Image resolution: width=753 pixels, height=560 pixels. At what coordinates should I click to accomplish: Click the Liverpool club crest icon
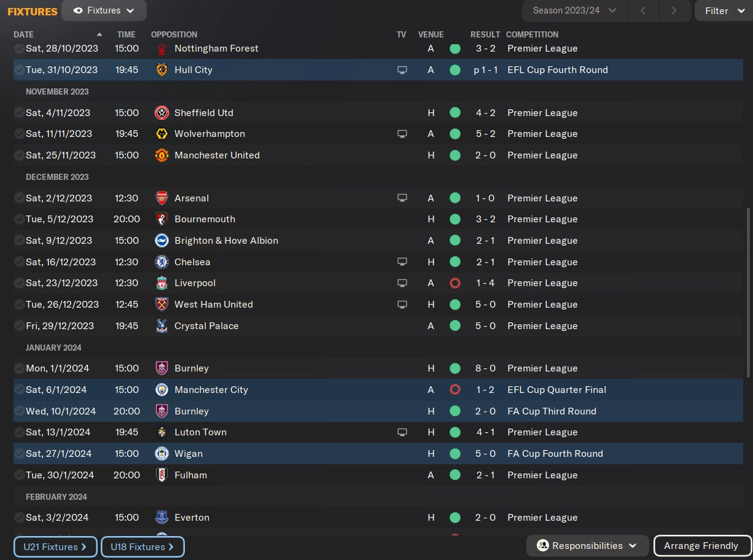tap(162, 283)
